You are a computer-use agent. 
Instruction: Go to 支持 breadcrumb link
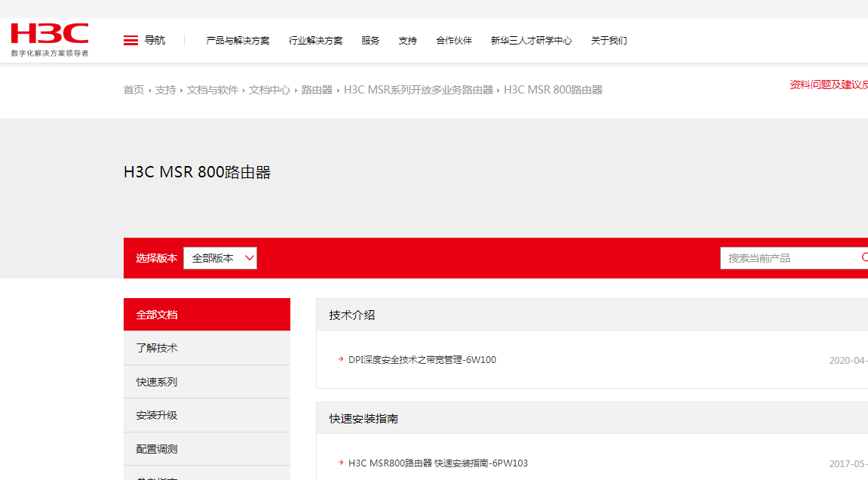coord(165,90)
